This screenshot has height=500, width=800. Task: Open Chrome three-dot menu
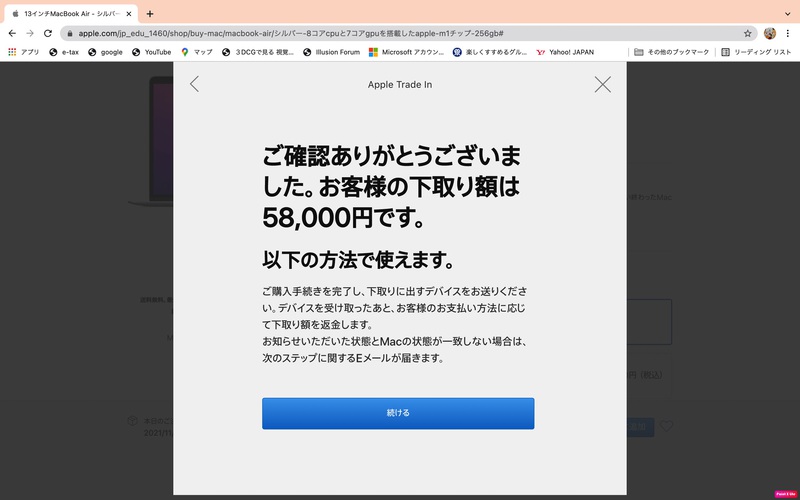tap(788, 33)
